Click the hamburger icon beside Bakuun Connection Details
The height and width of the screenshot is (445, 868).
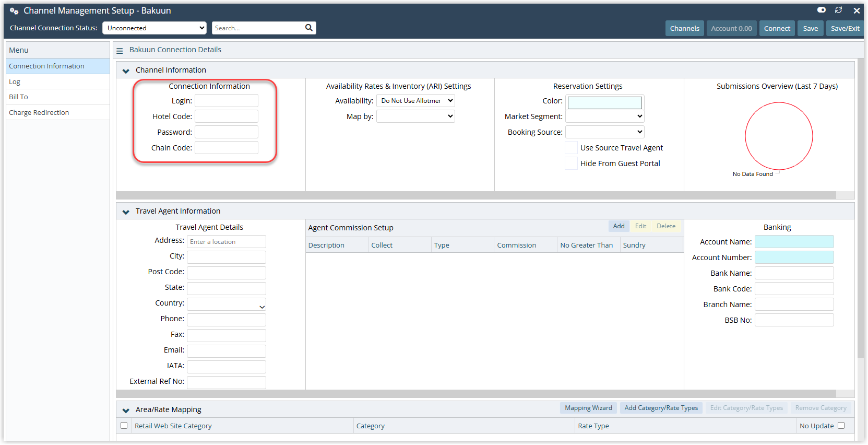[x=120, y=51]
